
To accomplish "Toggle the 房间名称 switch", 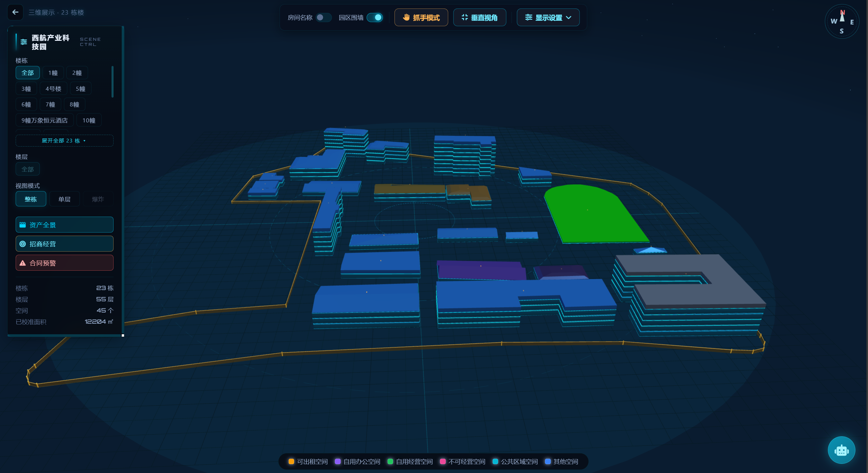I will click(323, 17).
